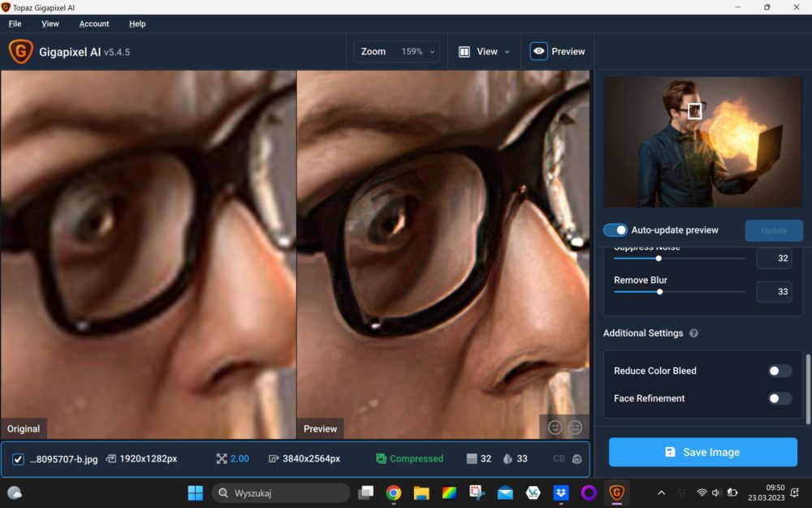Open the File menu
The image size is (812, 508).
[15, 24]
